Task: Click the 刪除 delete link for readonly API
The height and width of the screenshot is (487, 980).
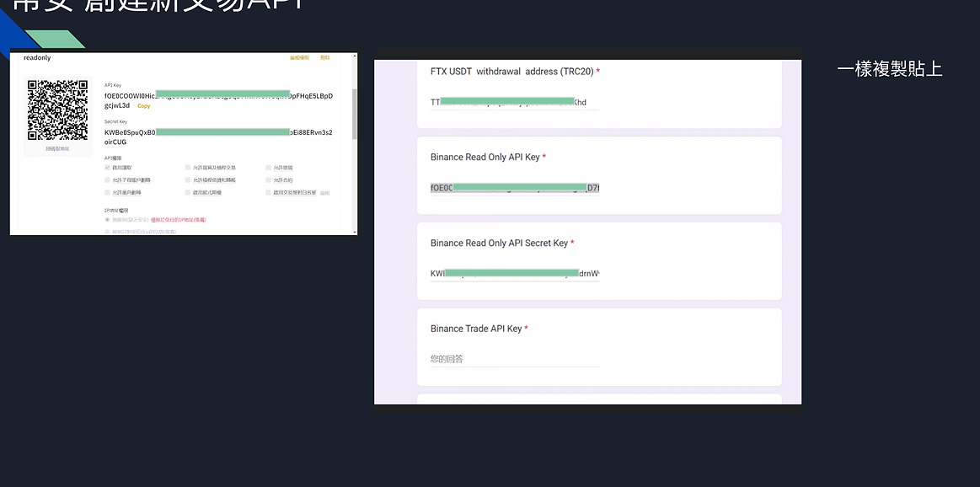Action: tap(325, 57)
